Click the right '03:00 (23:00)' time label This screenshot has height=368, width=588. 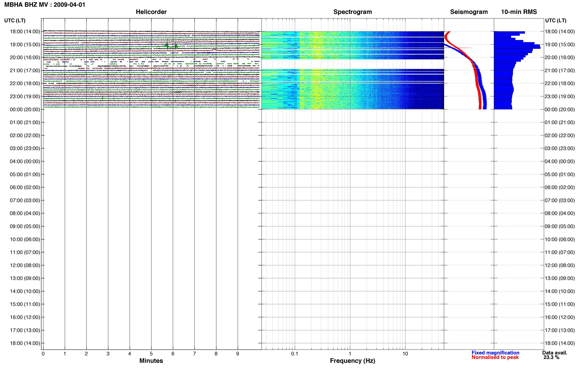pyautogui.click(x=560, y=148)
